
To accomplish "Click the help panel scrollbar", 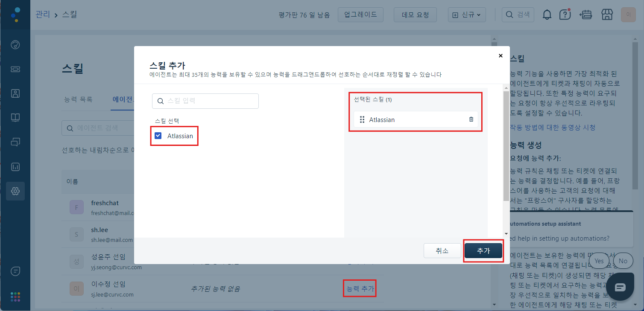I will coord(635,115).
